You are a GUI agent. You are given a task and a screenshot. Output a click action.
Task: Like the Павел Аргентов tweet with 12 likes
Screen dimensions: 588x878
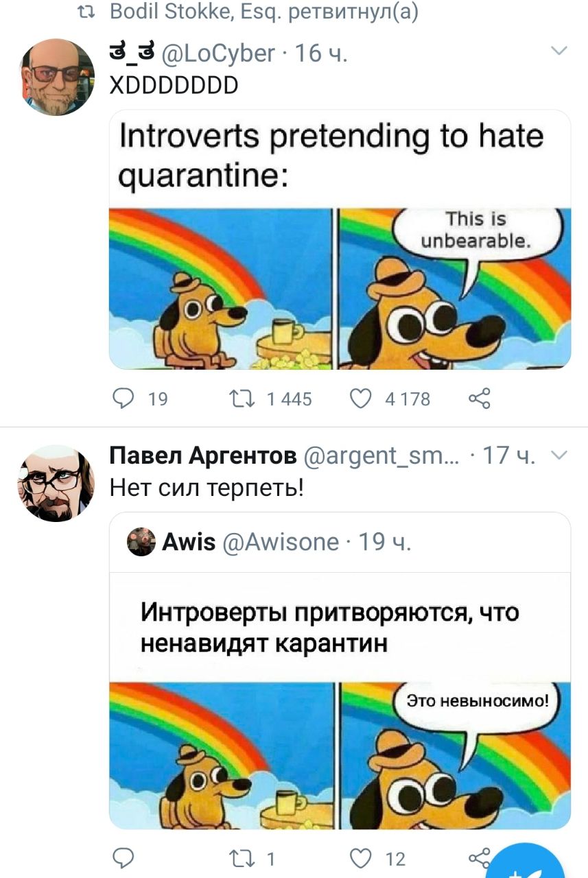pos(362,857)
